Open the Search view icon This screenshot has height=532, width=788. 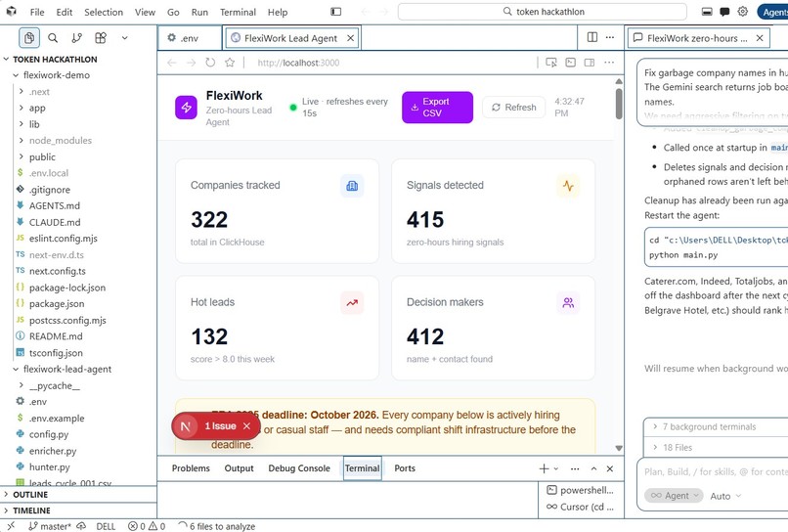pyautogui.click(x=53, y=38)
